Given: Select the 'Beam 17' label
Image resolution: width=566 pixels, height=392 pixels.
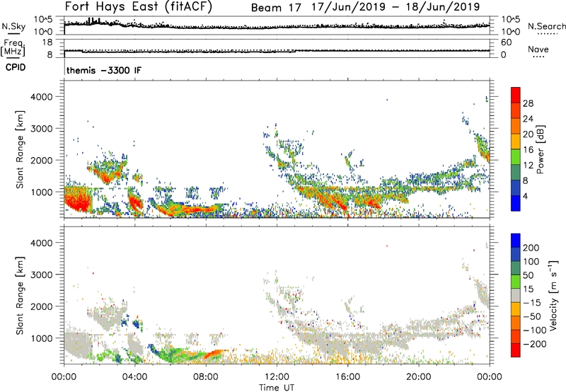Looking at the screenshot, I should [276, 8].
